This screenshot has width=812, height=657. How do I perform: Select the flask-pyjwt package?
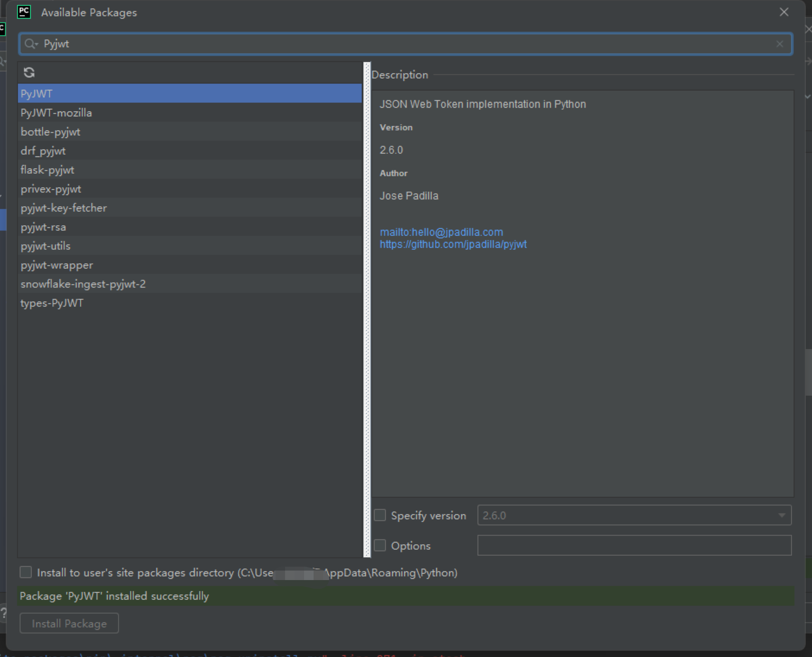tap(190, 169)
